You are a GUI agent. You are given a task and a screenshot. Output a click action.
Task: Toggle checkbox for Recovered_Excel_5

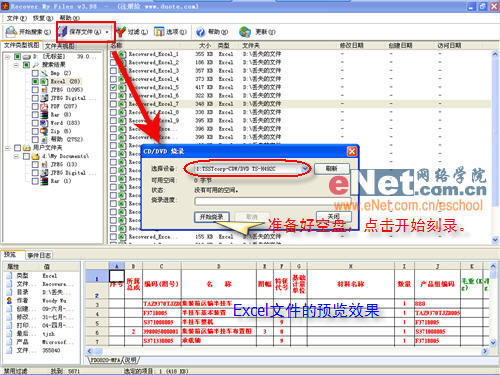pos(113,87)
